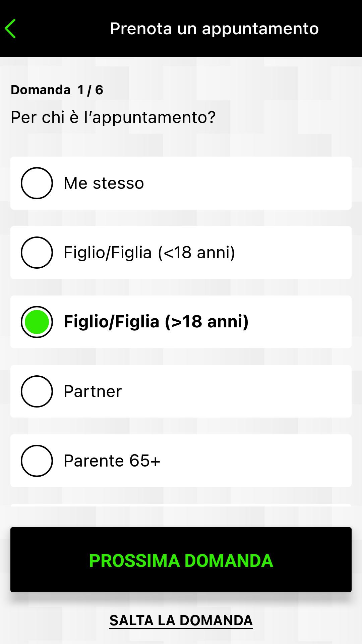Choose the Figlio/Figlia (<18 anni) radio circle

tap(37, 253)
